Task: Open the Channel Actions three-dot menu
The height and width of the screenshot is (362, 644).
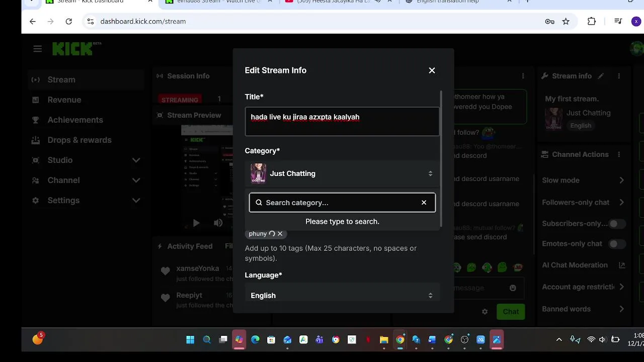Action: 619,154
